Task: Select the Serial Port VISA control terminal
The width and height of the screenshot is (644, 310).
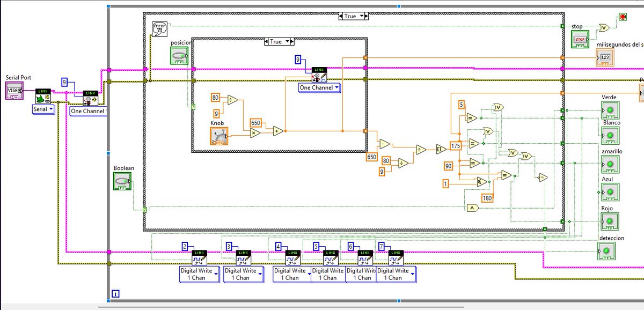Action: coord(15,91)
